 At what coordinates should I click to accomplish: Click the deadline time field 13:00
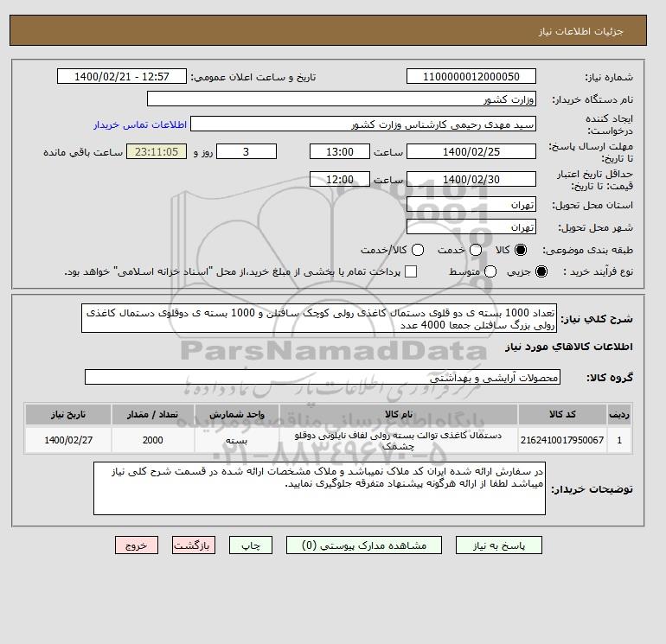[340, 151]
